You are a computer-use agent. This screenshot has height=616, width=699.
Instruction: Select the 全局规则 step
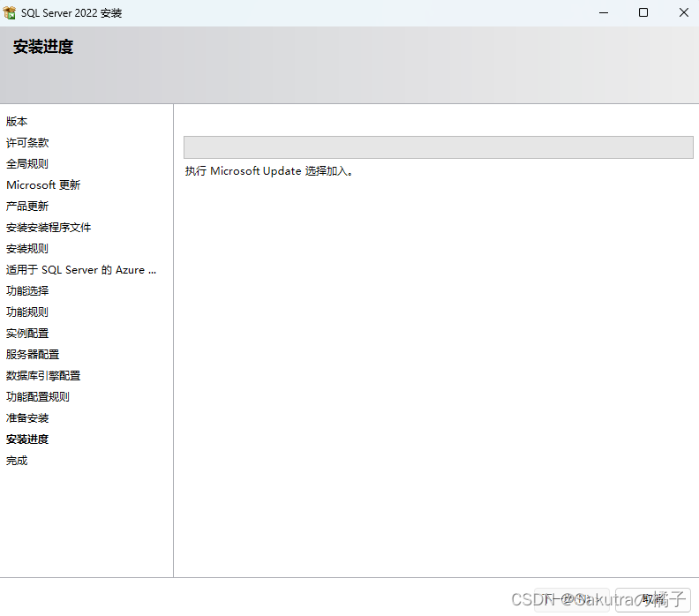coord(27,163)
